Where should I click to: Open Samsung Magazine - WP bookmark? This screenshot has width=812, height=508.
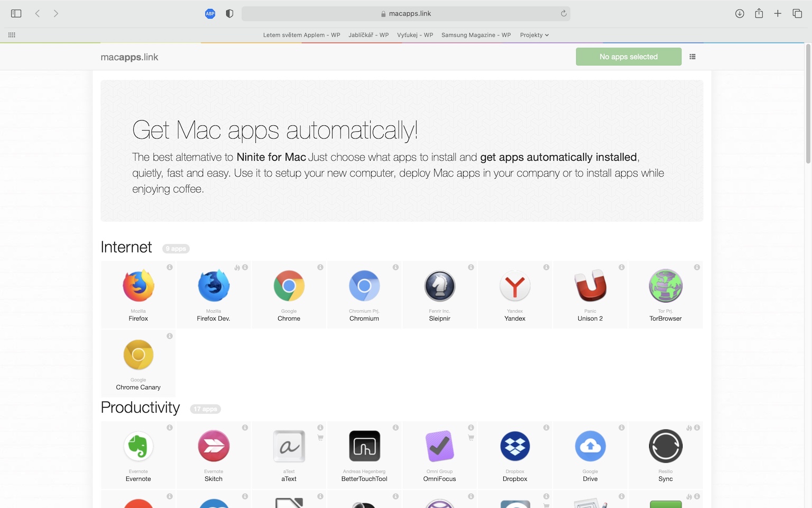(x=476, y=35)
